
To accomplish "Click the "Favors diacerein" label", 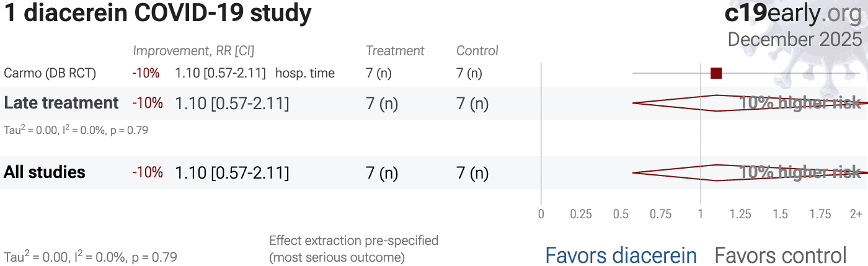I will (621, 255).
